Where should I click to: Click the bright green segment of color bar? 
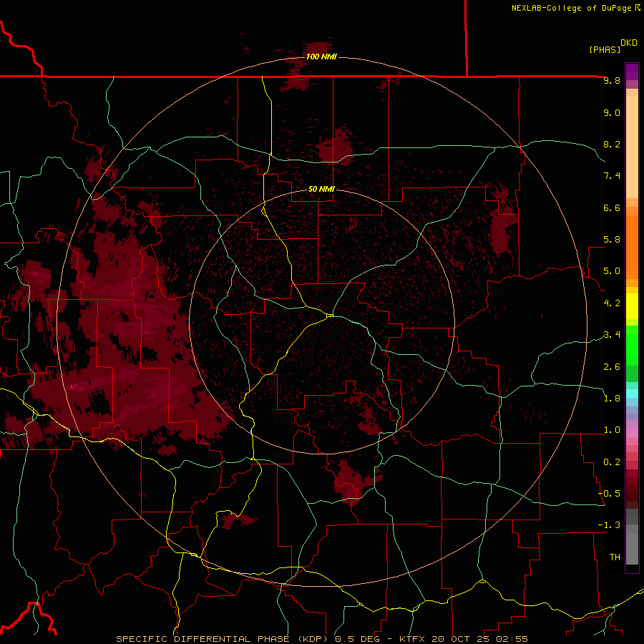[632, 346]
